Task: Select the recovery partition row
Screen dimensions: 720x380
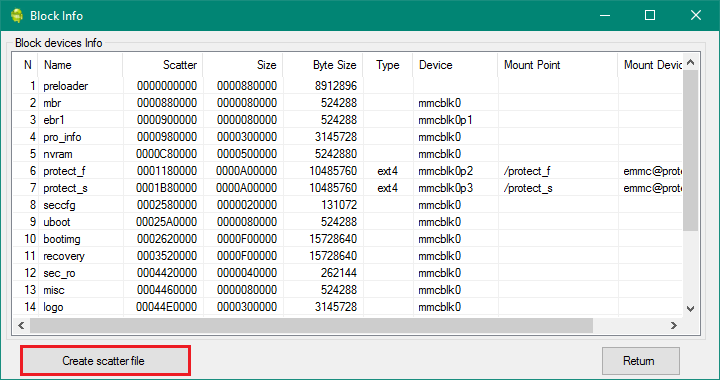Action: coord(348,256)
